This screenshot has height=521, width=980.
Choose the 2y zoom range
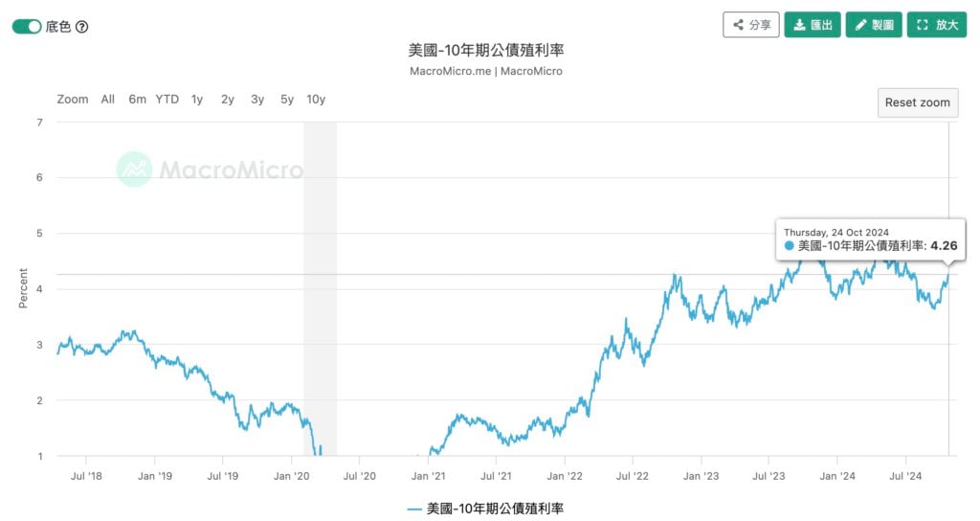[227, 99]
